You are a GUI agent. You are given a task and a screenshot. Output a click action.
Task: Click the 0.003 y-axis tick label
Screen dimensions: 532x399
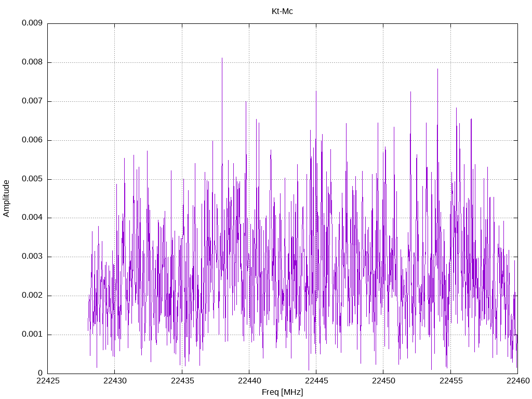(32, 257)
